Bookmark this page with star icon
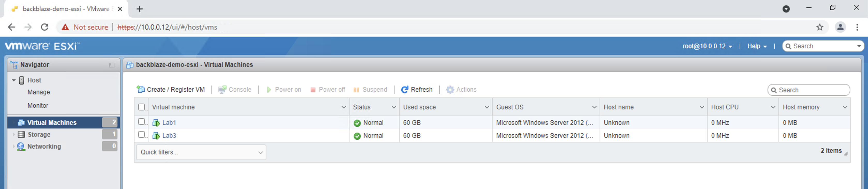The height and width of the screenshot is (189, 868). tap(819, 27)
